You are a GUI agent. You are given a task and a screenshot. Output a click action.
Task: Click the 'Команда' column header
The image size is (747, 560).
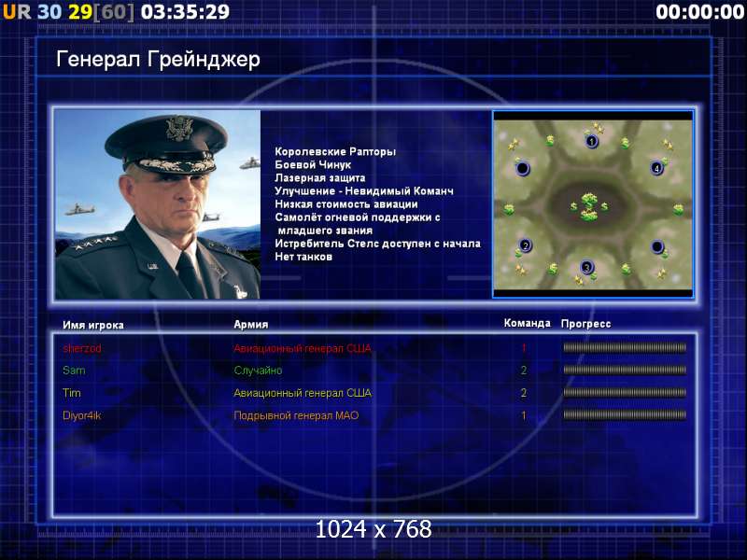click(528, 323)
